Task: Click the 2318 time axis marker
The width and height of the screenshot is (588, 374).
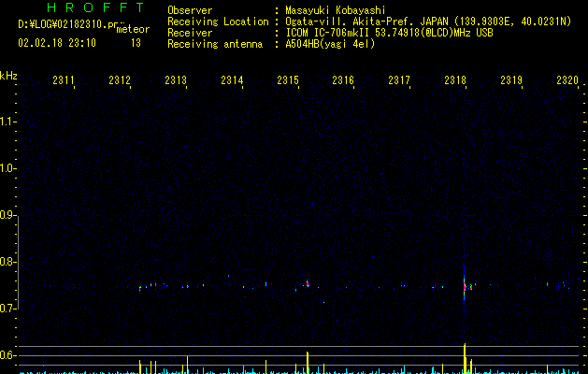Action: pyautogui.click(x=455, y=80)
